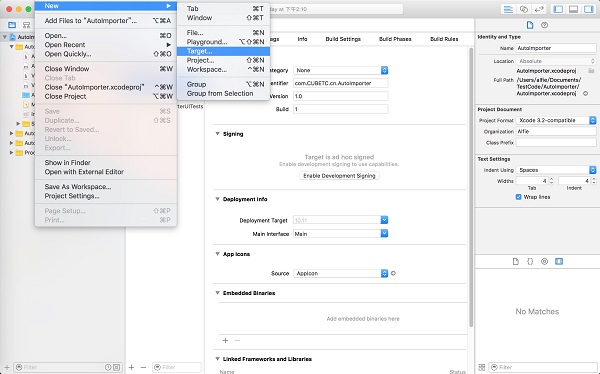
Task: Select Group from Selection menu item
Action: coord(223,94)
